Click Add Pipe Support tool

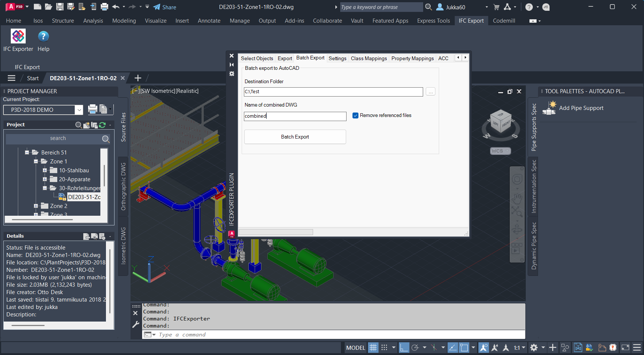click(573, 108)
